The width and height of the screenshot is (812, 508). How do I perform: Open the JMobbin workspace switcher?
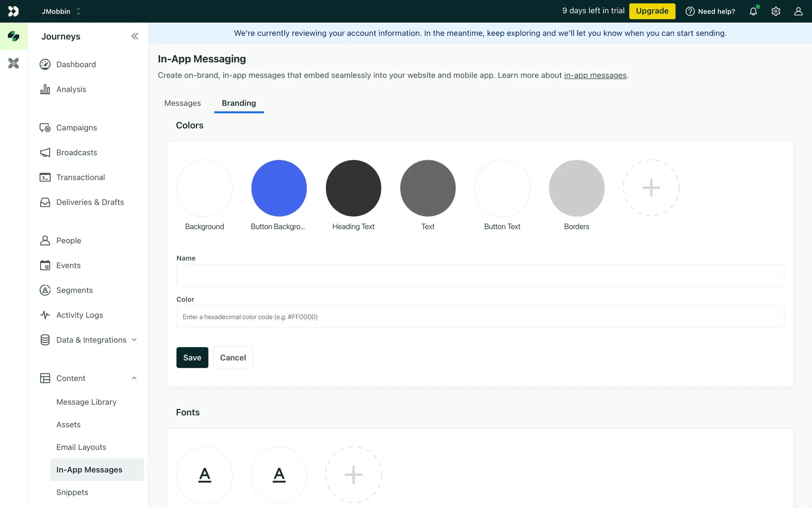coord(61,11)
